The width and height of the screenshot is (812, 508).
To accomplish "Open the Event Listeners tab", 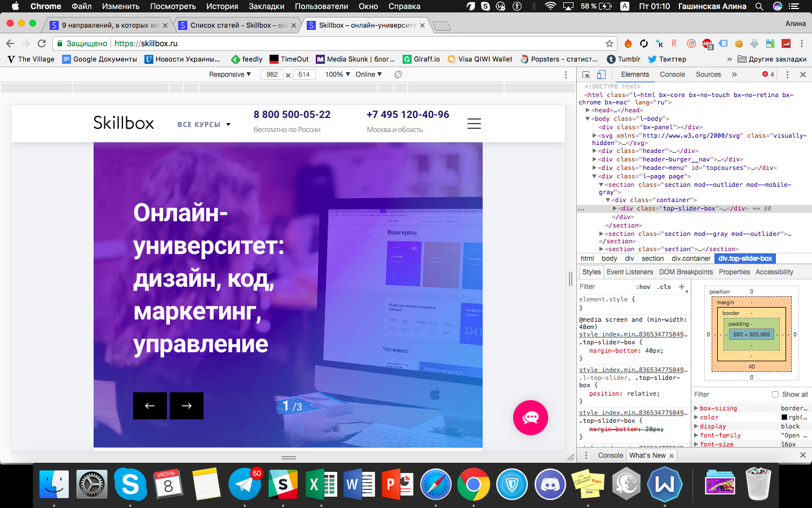I will (x=630, y=272).
